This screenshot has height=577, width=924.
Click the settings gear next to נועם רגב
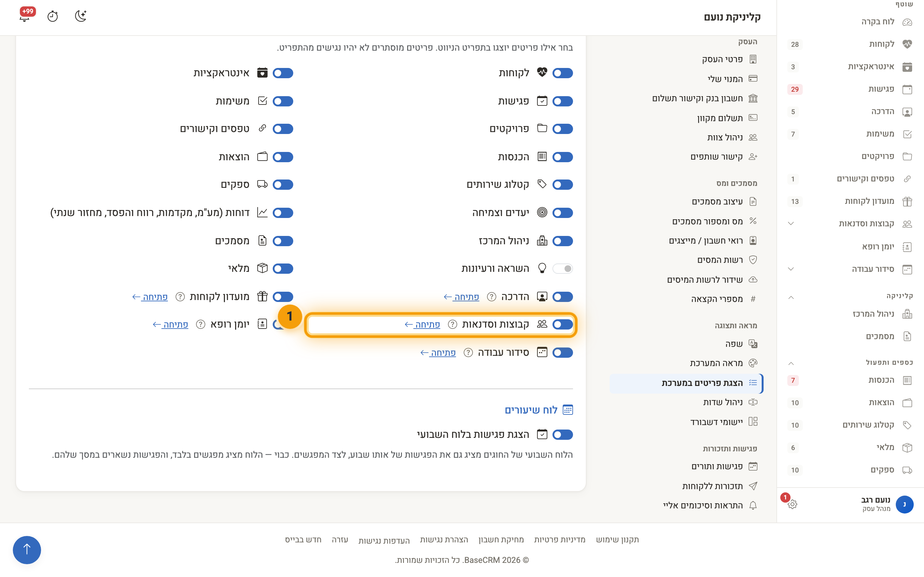click(792, 504)
